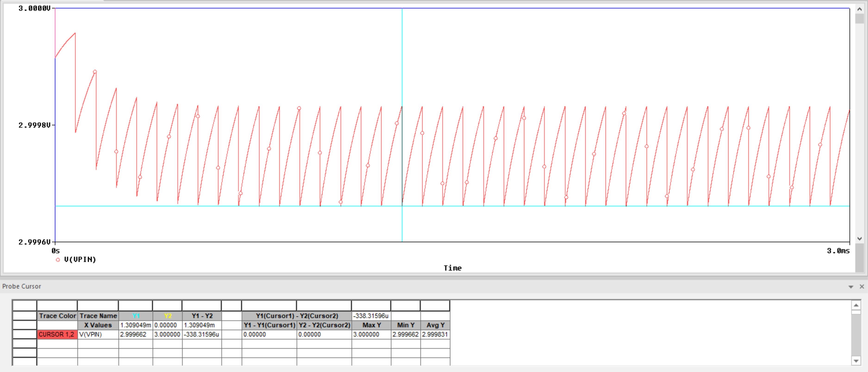Select the X Values row label
Viewport: 868px width, 372px height.
tap(98, 325)
